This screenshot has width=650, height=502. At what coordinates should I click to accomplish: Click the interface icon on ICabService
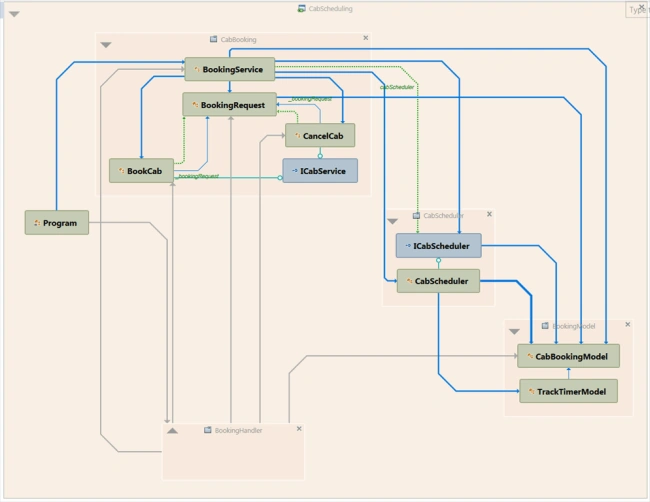[x=295, y=170]
